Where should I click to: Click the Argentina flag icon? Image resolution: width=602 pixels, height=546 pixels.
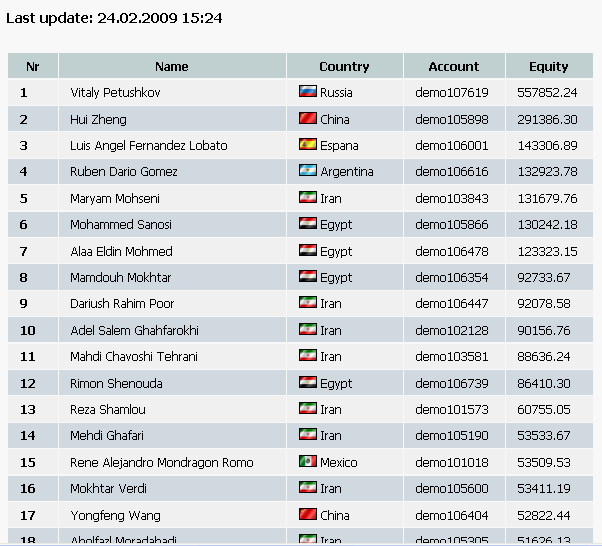(308, 171)
